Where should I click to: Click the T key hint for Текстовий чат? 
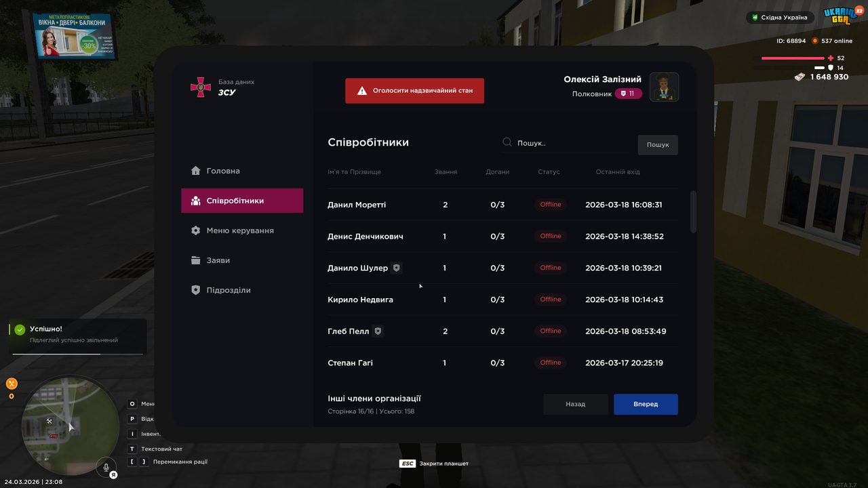coord(132,449)
